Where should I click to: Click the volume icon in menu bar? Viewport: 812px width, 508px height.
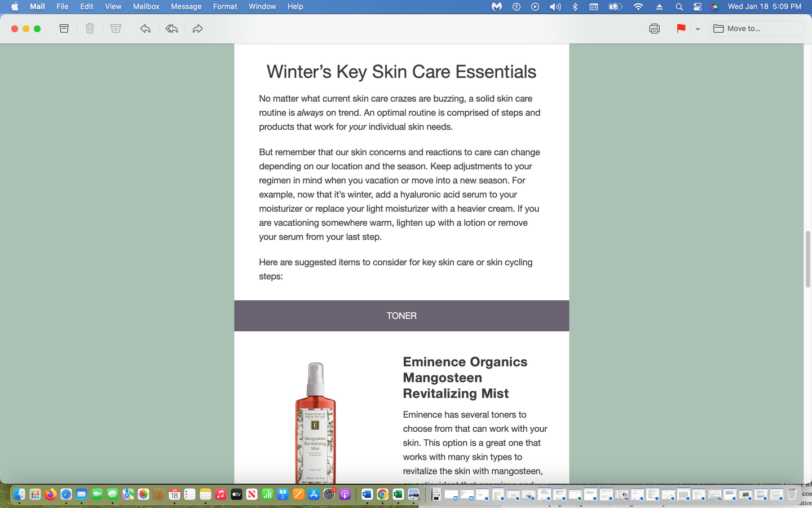555,7
